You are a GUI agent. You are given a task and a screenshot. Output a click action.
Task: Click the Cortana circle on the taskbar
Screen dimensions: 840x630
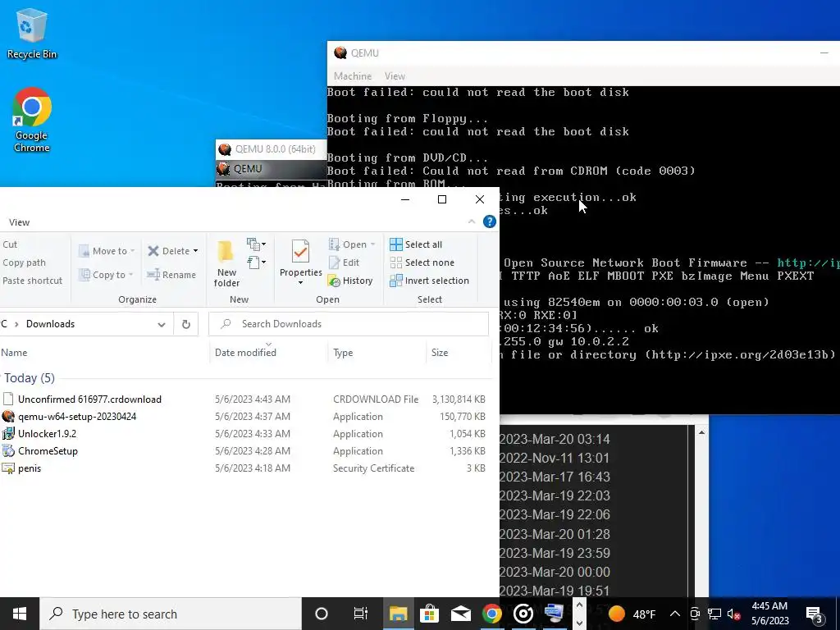[x=322, y=614]
